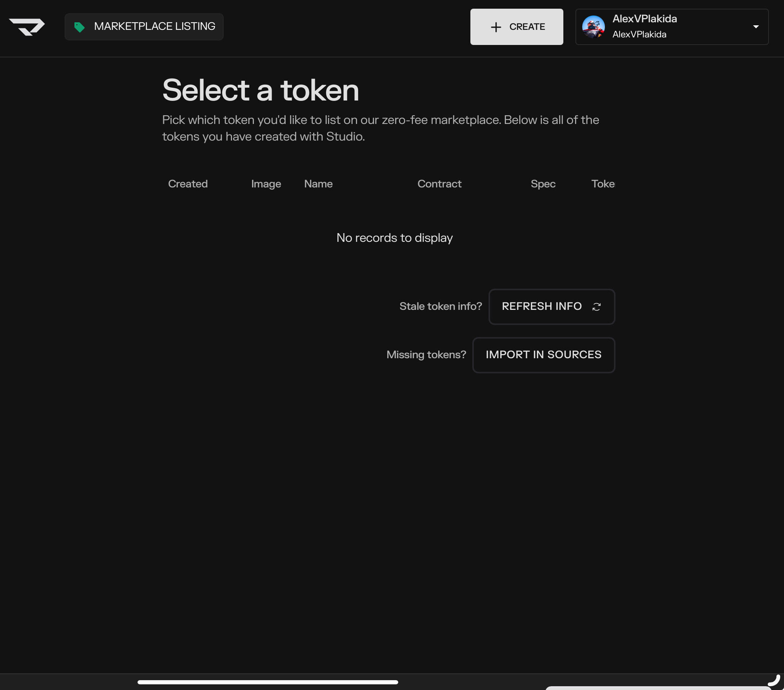784x690 pixels.
Task: Sort by the Contract column header
Action: (439, 184)
